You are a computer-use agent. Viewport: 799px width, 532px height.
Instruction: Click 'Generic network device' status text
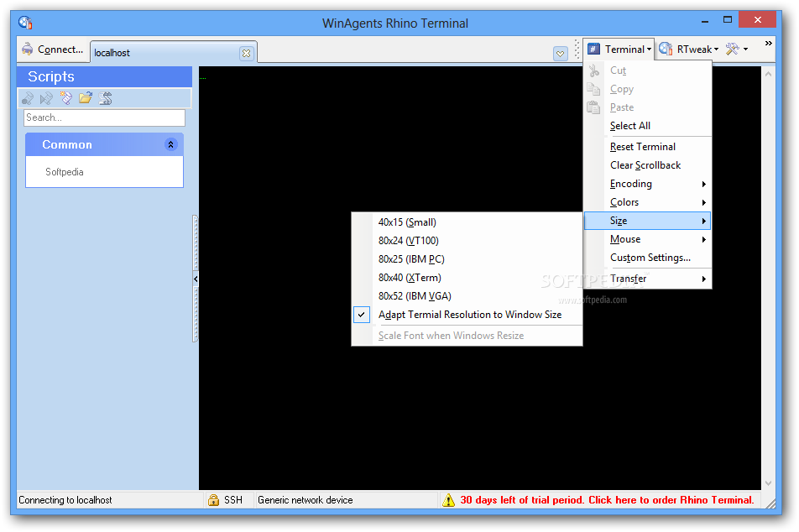[305, 500]
